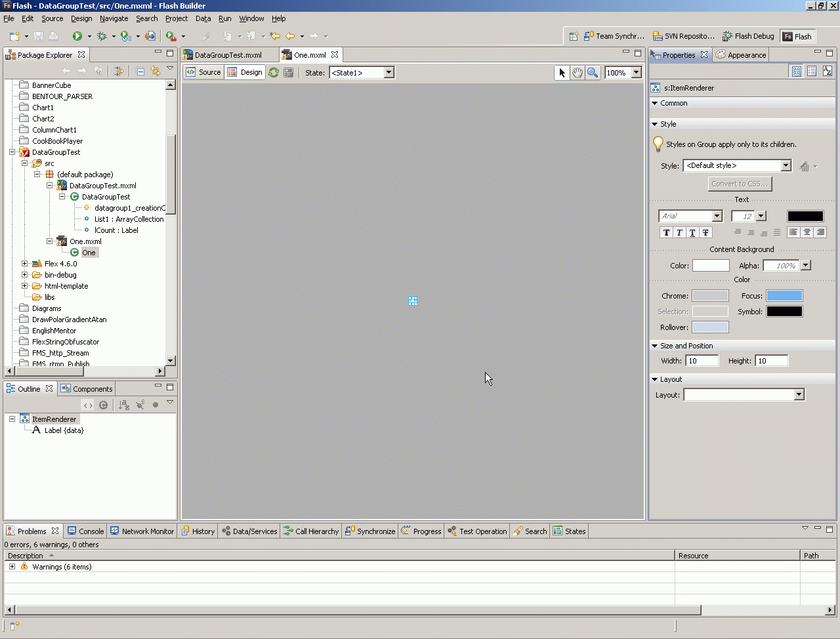Open the Window menu
Image resolution: width=840 pixels, height=639 pixels.
point(251,18)
